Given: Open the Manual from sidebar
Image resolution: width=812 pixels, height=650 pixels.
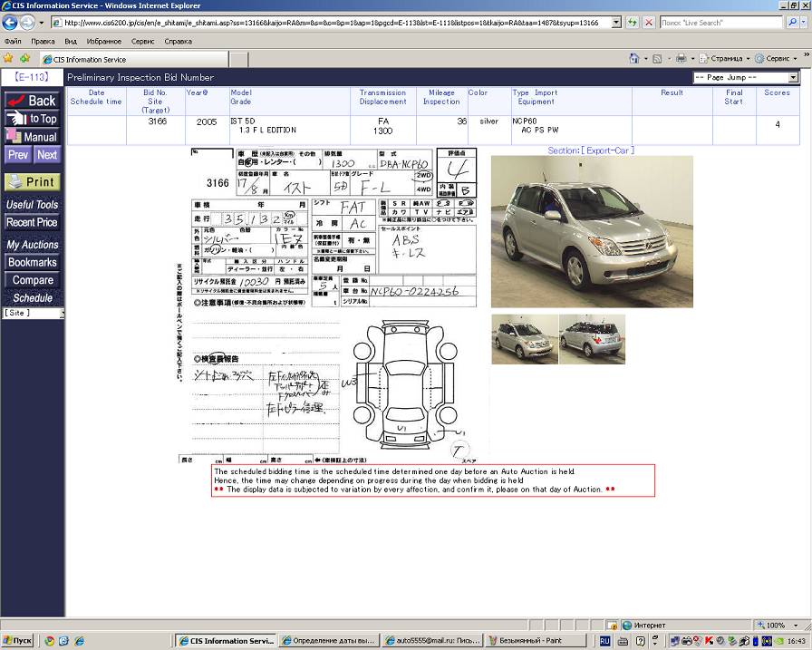Looking at the screenshot, I should (x=33, y=137).
